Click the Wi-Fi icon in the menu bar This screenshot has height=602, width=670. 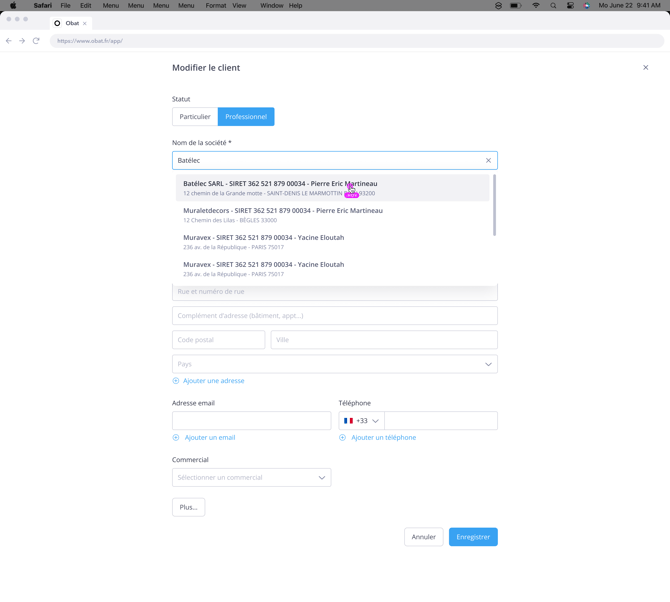coord(535,6)
